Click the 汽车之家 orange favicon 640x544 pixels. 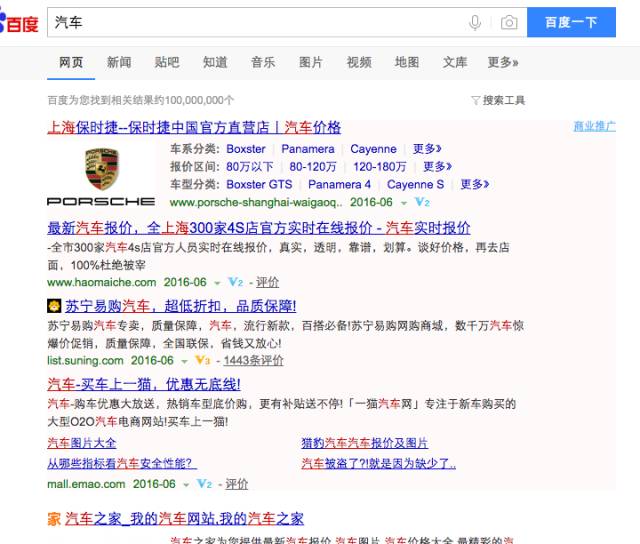54,519
